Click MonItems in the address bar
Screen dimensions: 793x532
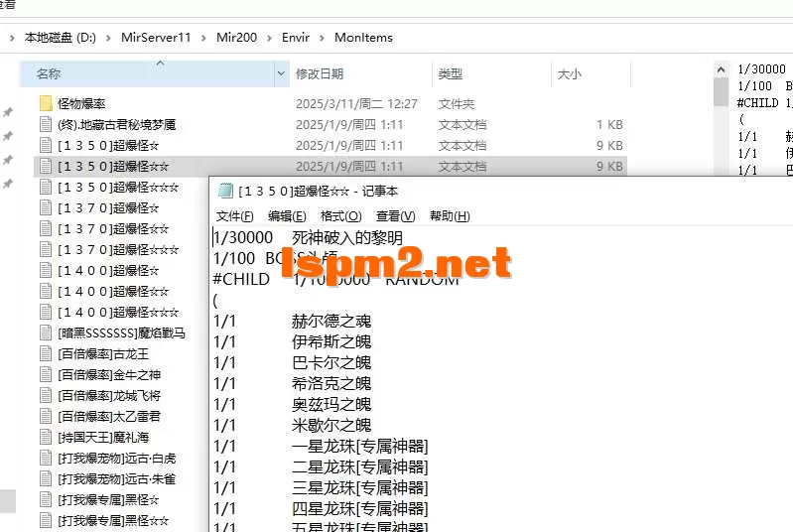(363, 38)
